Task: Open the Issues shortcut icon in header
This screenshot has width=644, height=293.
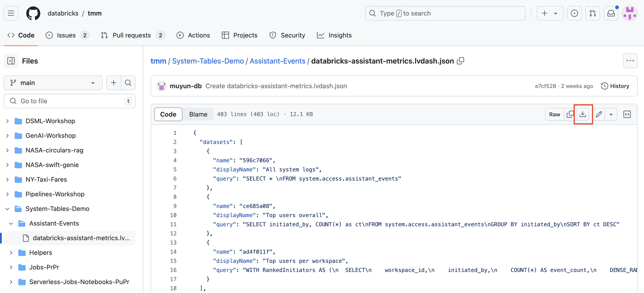Action: point(574,13)
